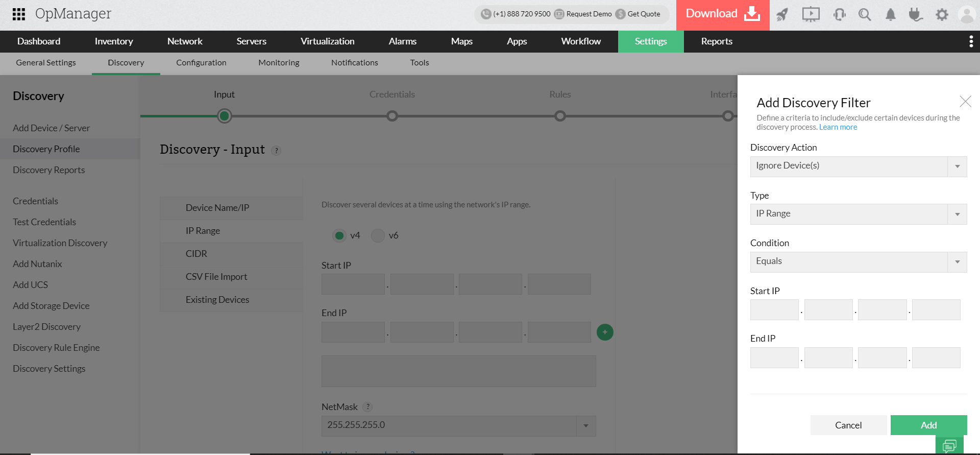Open the Servers tab
980x455 pixels.
(251, 41)
